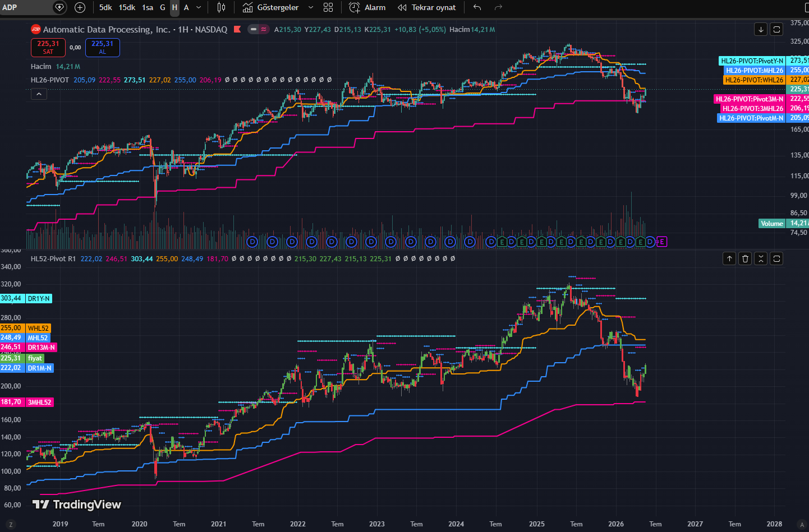Open the Göstergeler indicators dialog

pos(271,7)
